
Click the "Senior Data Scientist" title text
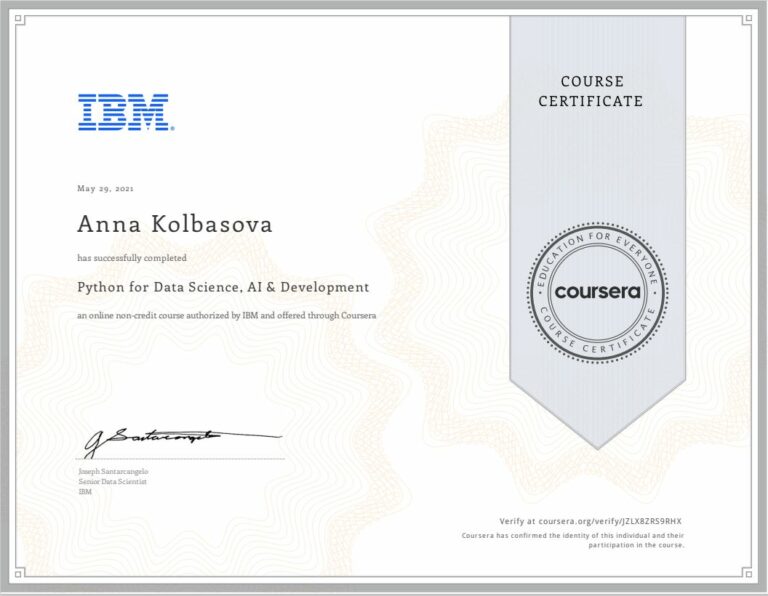click(x=112, y=481)
